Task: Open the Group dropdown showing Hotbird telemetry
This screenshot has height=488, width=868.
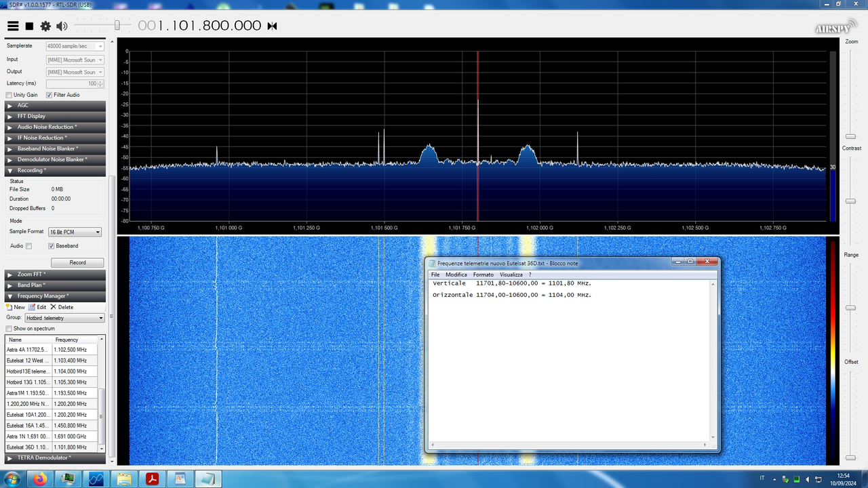Action: click(x=99, y=317)
